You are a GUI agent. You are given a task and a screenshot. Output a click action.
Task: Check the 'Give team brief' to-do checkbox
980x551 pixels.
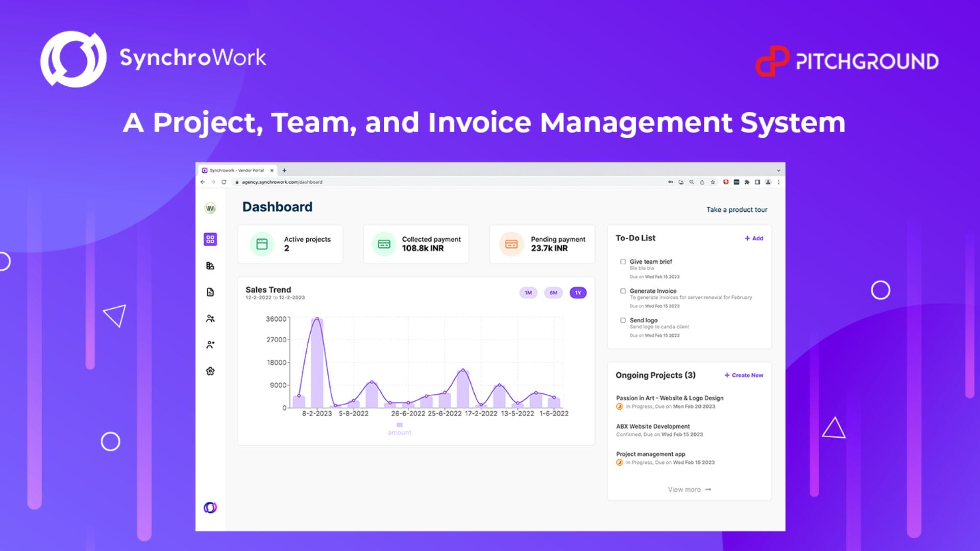tap(623, 262)
